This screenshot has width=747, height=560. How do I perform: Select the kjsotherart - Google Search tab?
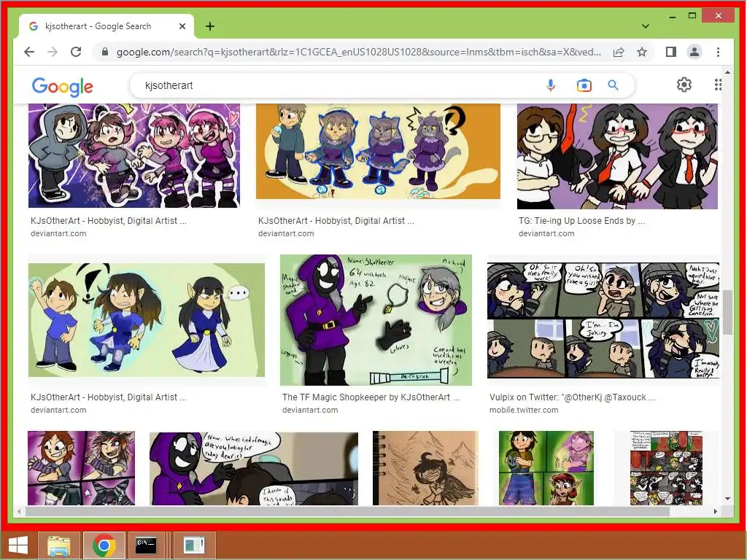click(98, 26)
